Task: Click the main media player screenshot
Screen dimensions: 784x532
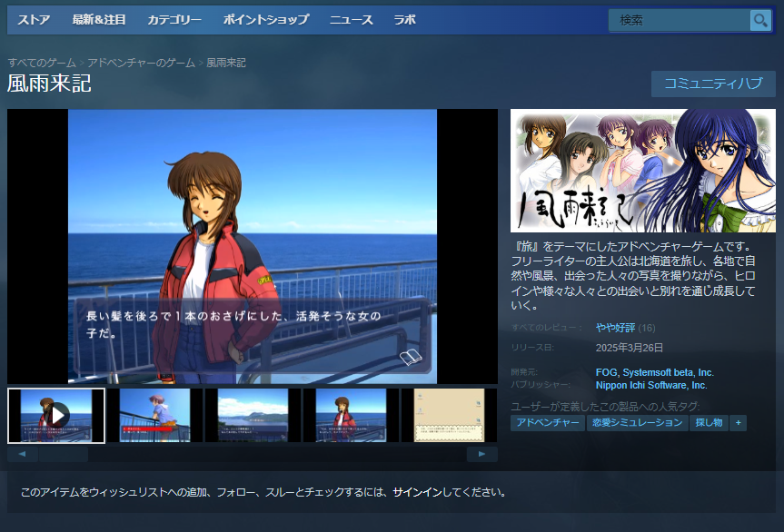Action: pos(253,246)
